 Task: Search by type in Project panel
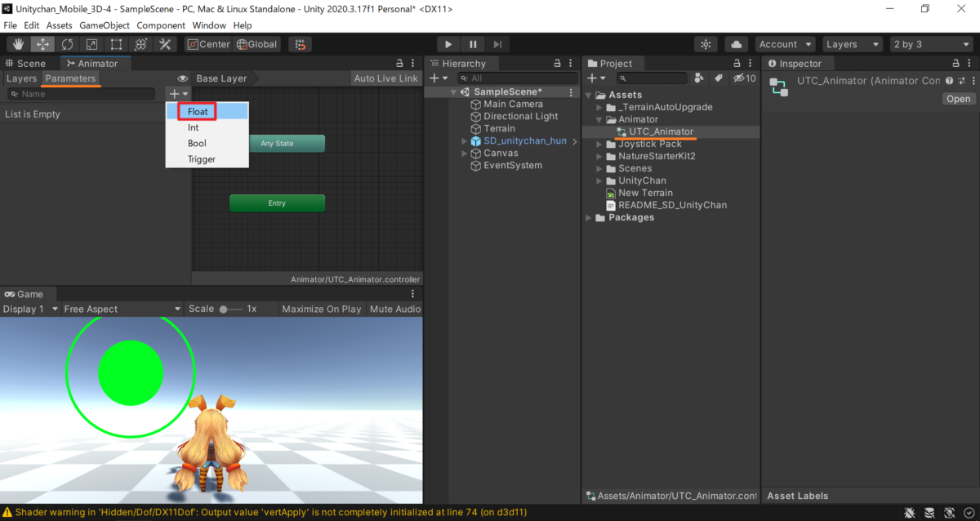[699, 78]
